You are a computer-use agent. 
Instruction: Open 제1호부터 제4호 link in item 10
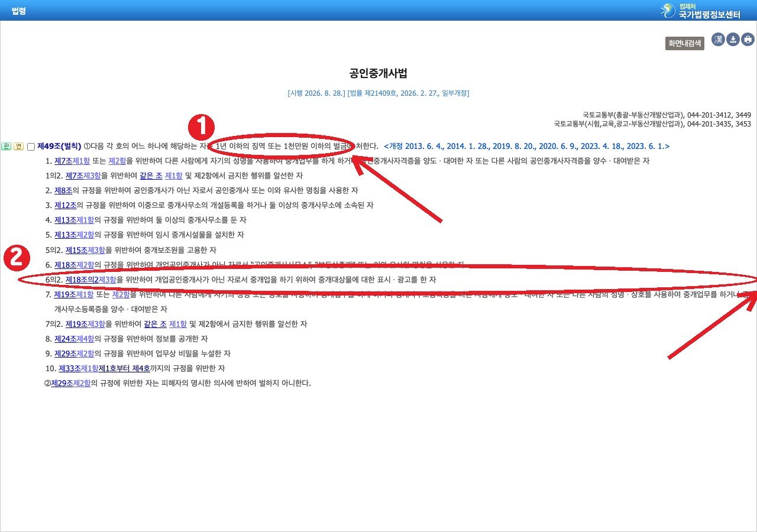click(124, 368)
